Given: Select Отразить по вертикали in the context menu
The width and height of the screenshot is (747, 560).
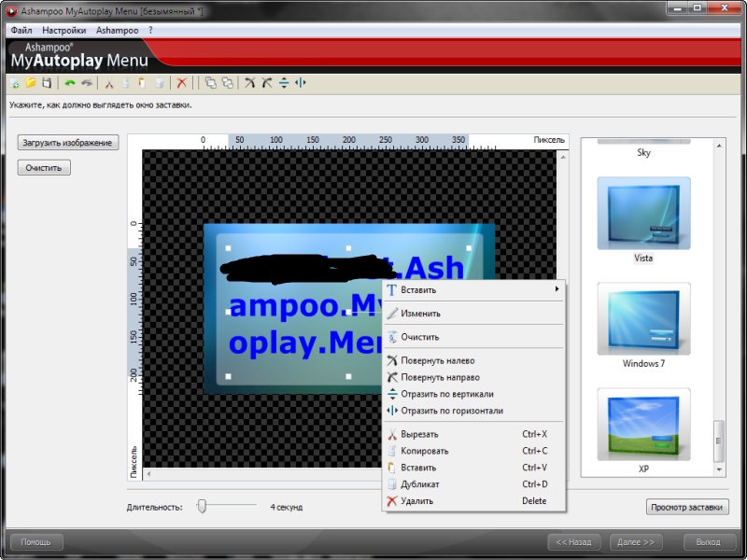Looking at the screenshot, I should coord(473,394).
